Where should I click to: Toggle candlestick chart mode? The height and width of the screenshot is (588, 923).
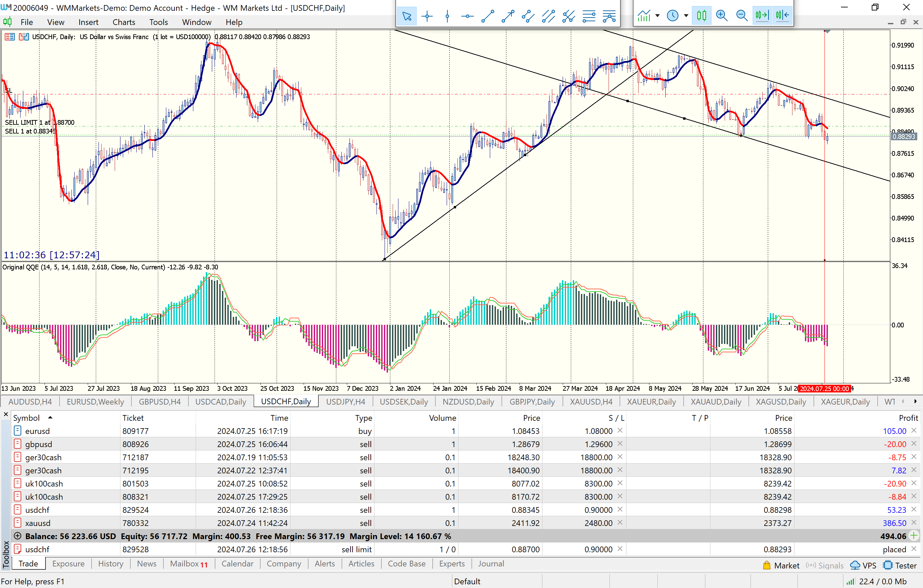701,15
